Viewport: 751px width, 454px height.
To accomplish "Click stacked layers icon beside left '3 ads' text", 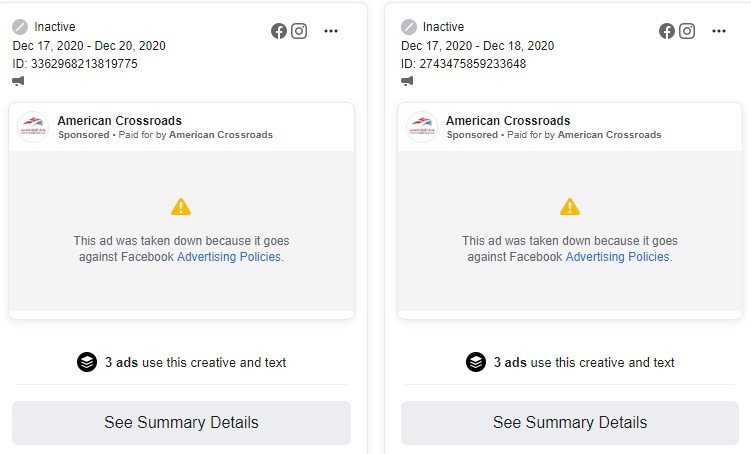I will pyautogui.click(x=87, y=362).
